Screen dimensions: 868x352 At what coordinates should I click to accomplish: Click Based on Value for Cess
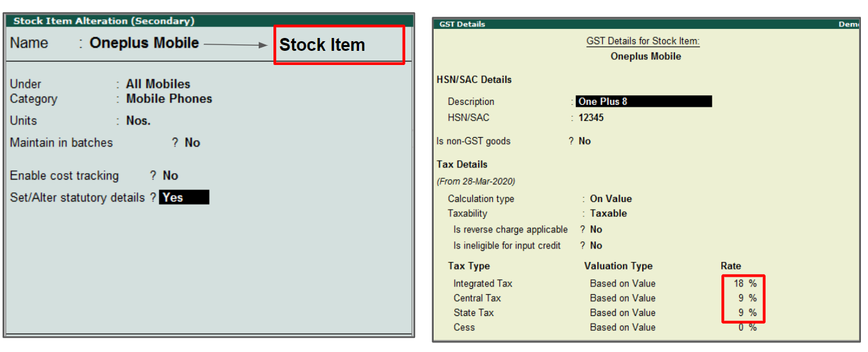coord(622,328)
